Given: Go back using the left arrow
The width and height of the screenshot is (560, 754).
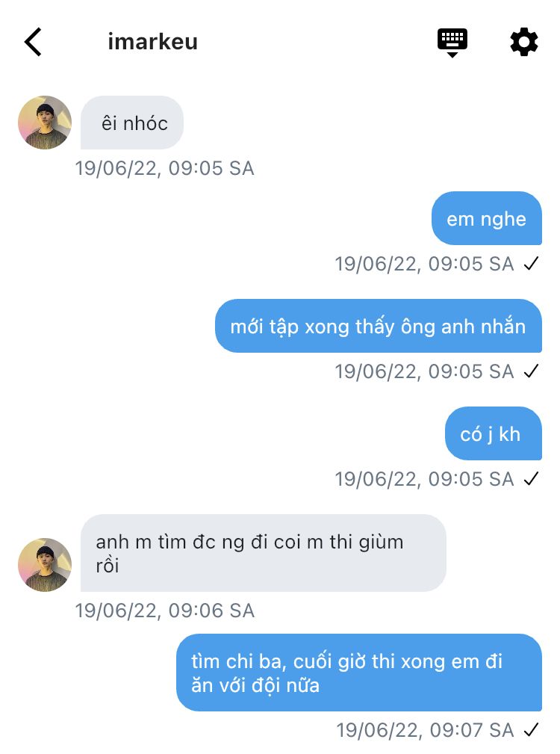Looking at the screenshot, I should click(x=34, y=42).
